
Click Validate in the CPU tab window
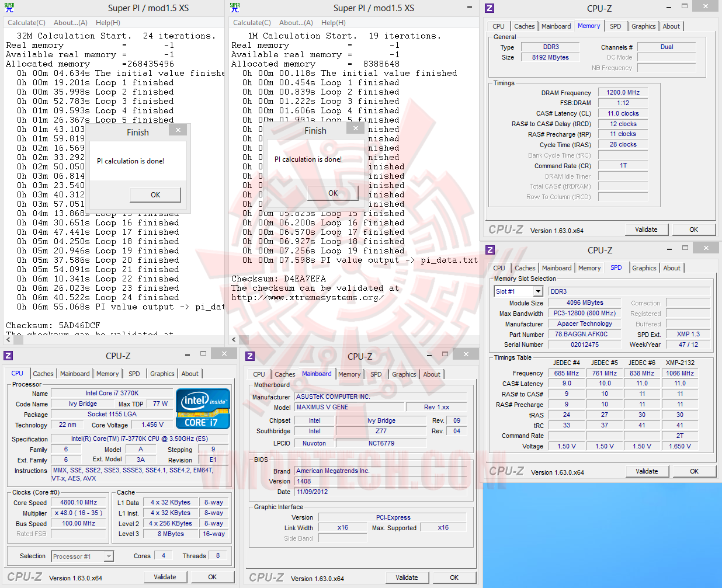(x=165, y=577)
